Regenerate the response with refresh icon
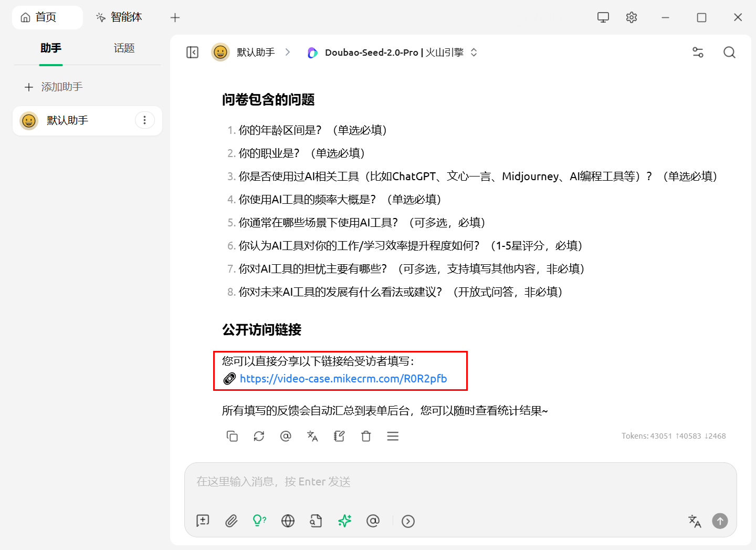The width and height of the screenshot is (756, 550). tap(259, 436)
